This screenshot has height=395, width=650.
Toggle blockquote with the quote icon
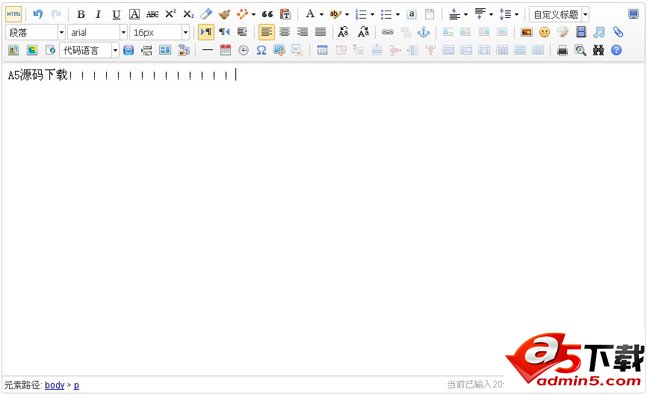(x=267, y=15)
